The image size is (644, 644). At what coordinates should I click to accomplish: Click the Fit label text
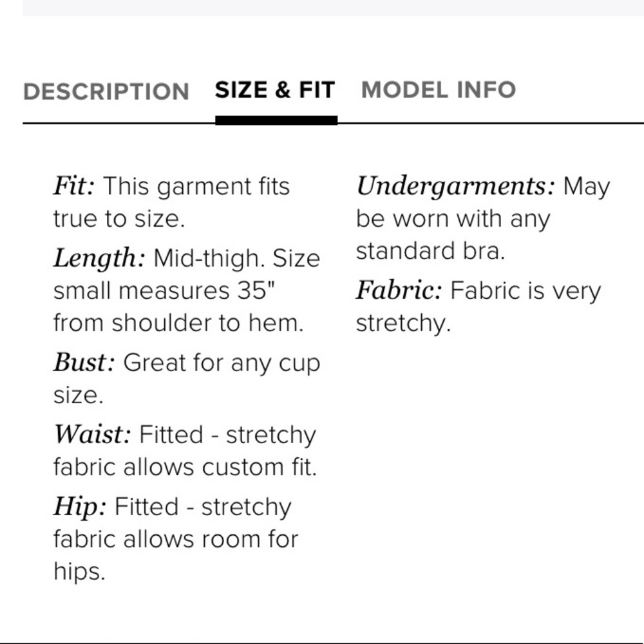coord(74,186)
